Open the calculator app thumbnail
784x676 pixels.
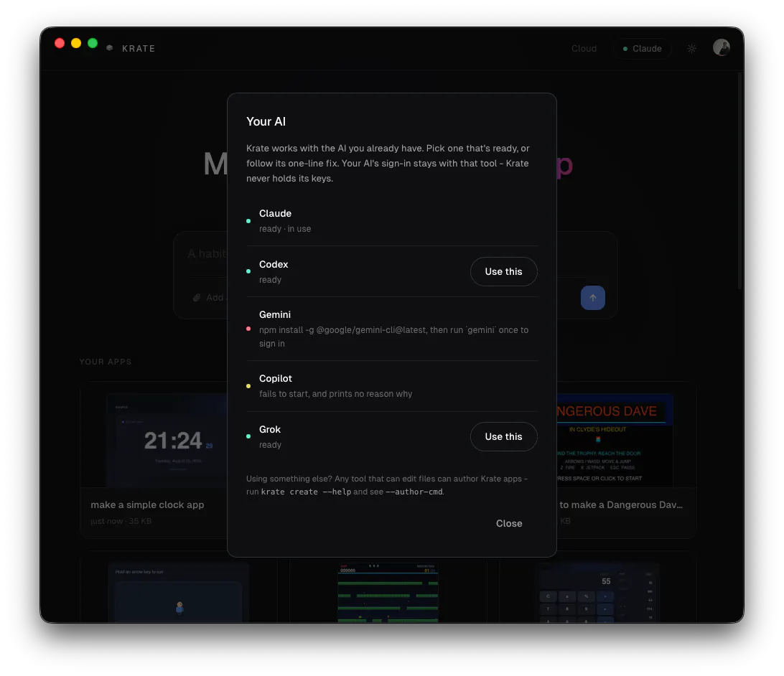pyautogui.click(x=598, y=593)
